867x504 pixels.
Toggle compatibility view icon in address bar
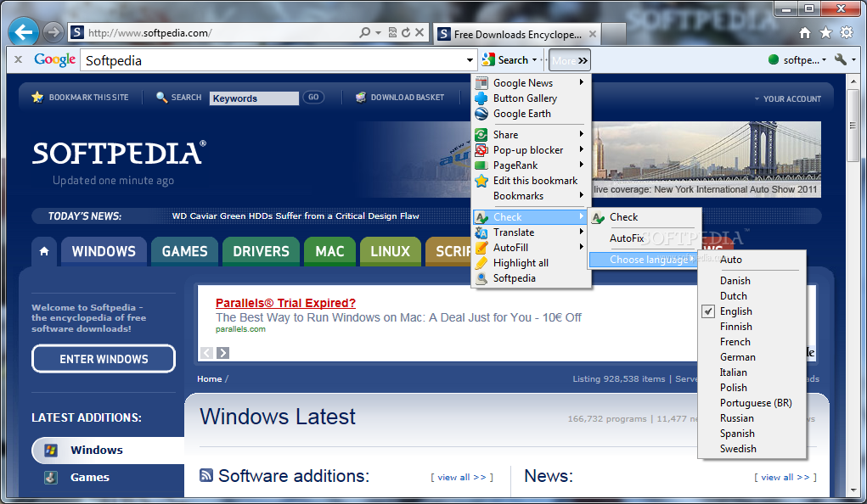[392, 32]
